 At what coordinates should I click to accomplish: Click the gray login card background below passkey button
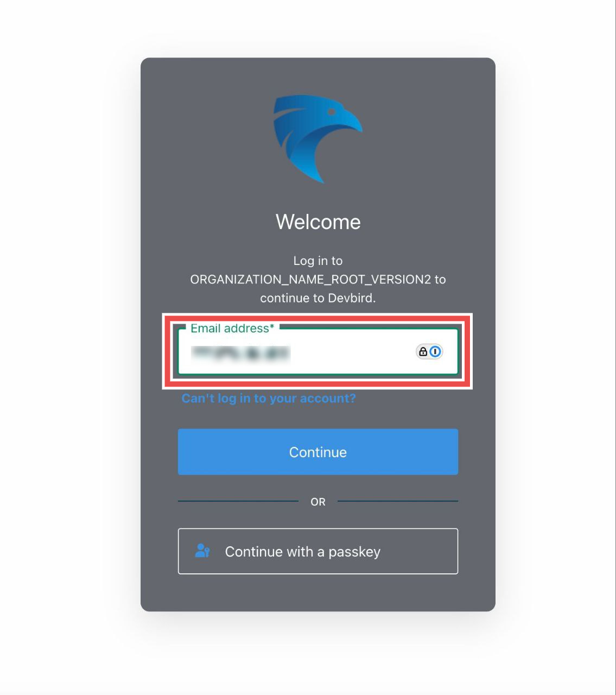318,593
